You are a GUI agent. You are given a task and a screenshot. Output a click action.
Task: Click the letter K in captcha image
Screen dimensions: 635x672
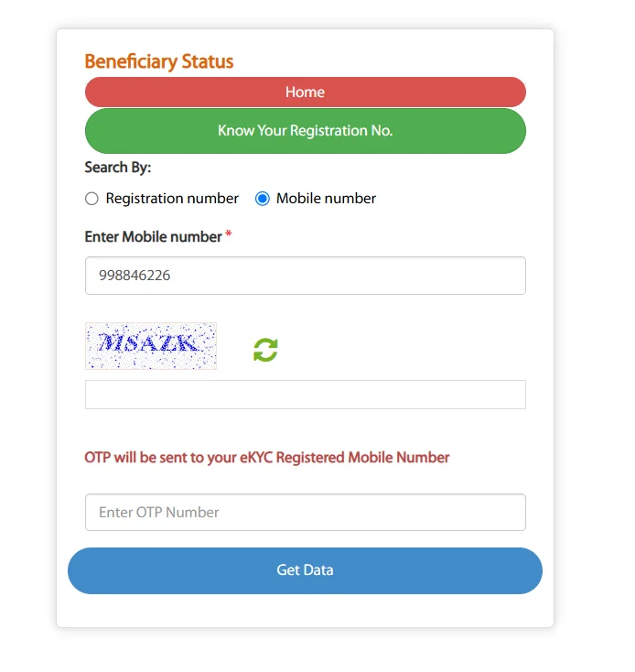pyautogui.click(x=188, y=342)
